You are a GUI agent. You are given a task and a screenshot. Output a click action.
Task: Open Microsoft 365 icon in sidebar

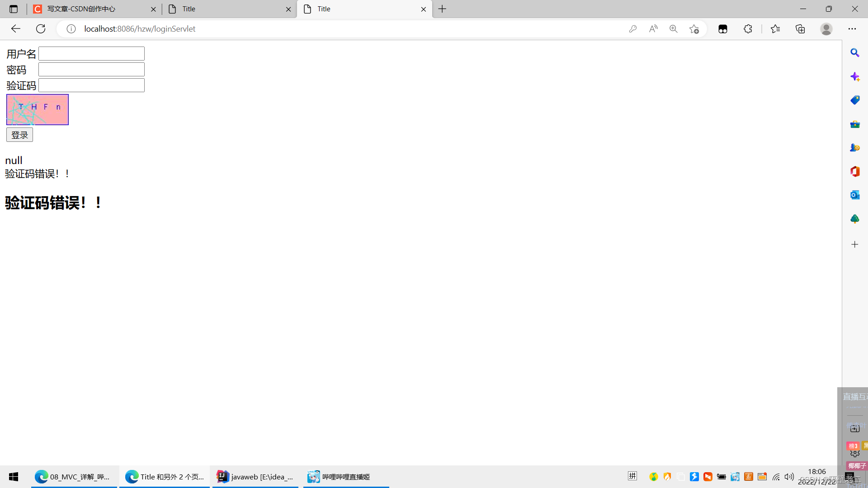(854, 171)
